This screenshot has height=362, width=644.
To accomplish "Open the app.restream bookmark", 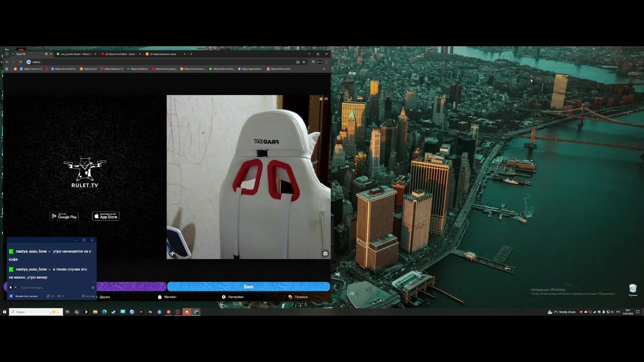I will 251,69.
